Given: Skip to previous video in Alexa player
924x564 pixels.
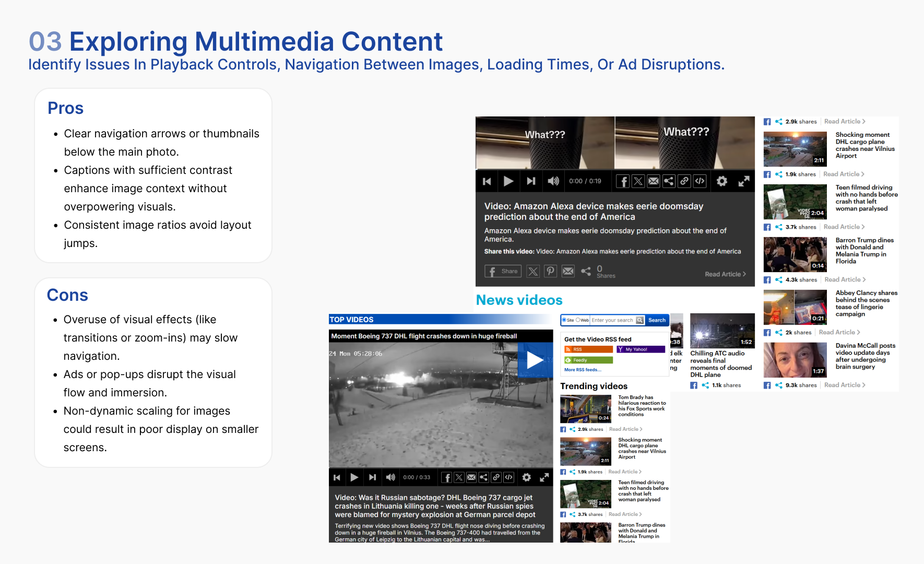Looking at the screenshot, I should point(487,181).
